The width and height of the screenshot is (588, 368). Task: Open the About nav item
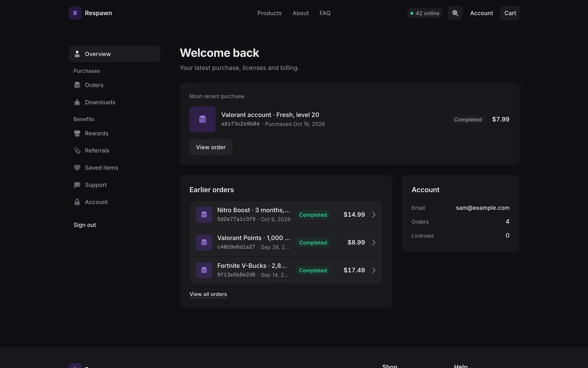point(301,13)
